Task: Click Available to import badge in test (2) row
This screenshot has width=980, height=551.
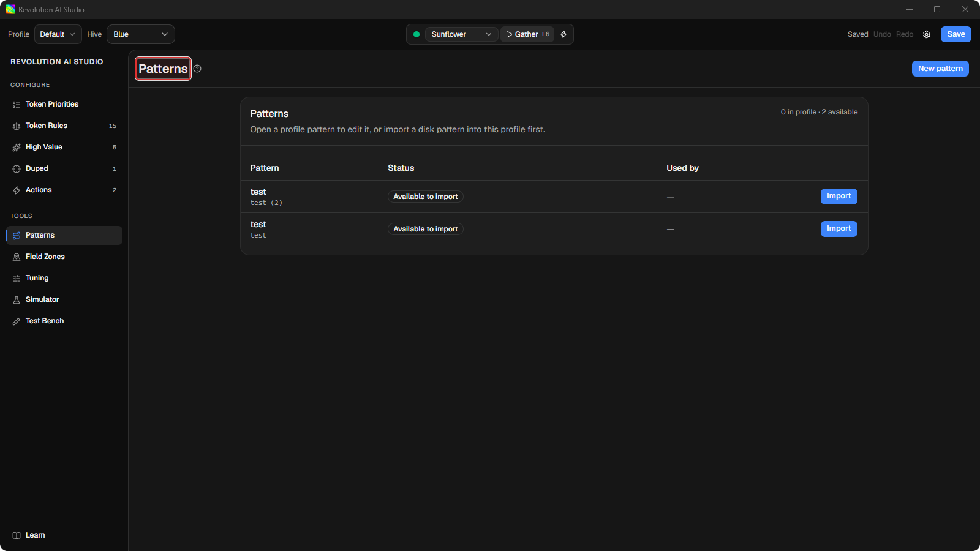Action: pos(426,197)
